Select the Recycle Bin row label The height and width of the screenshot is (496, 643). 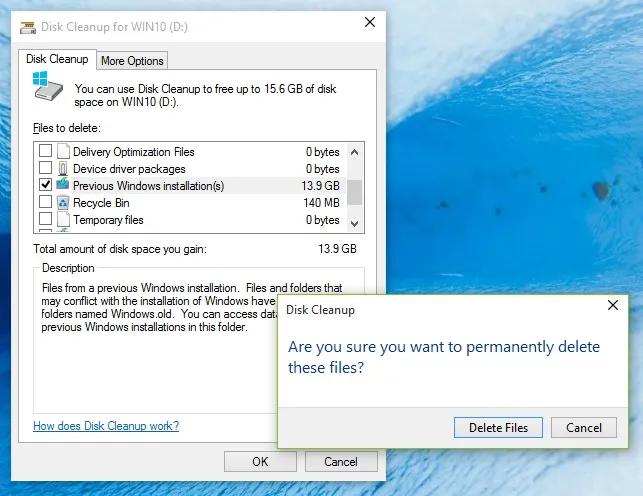click(101, 203)
